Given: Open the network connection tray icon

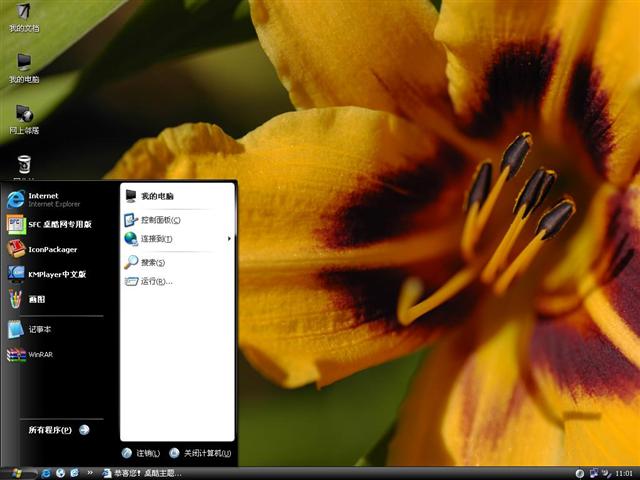Looking at the screenshot, I should (594, 473).
